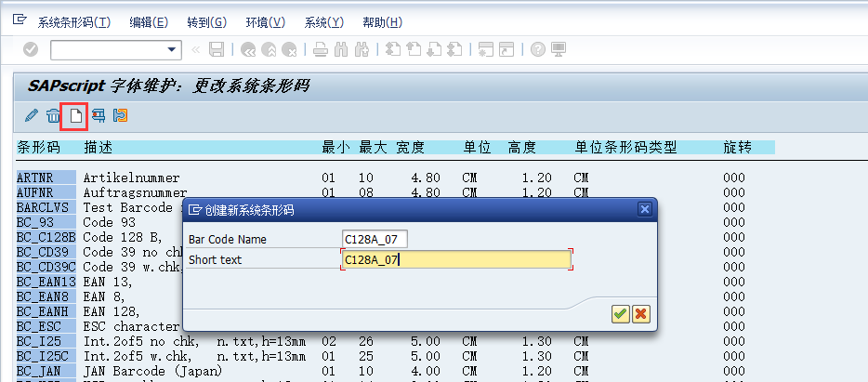This screenshot has width=868, height=382.
Task: Click the pencil Change icon
Action: [x=32, y=115]
